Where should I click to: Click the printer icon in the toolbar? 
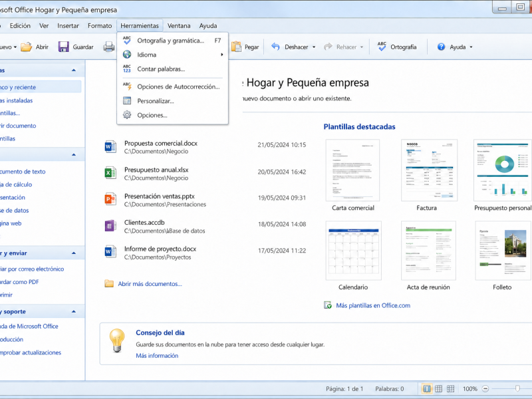pos(109,47)
